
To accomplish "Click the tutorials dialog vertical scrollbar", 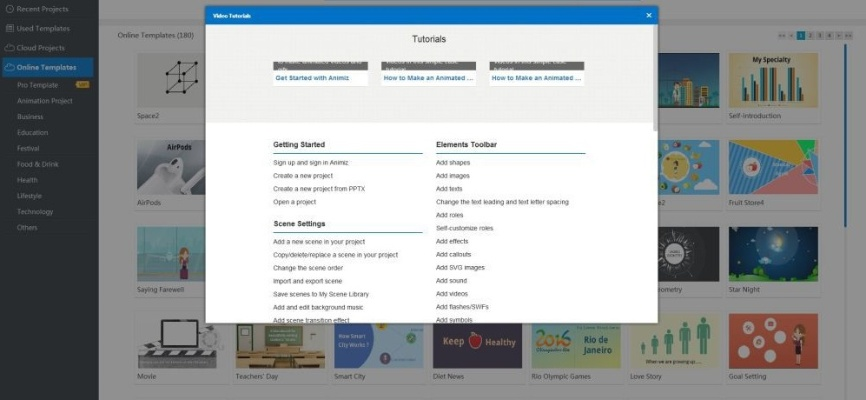I will point(655,77).
